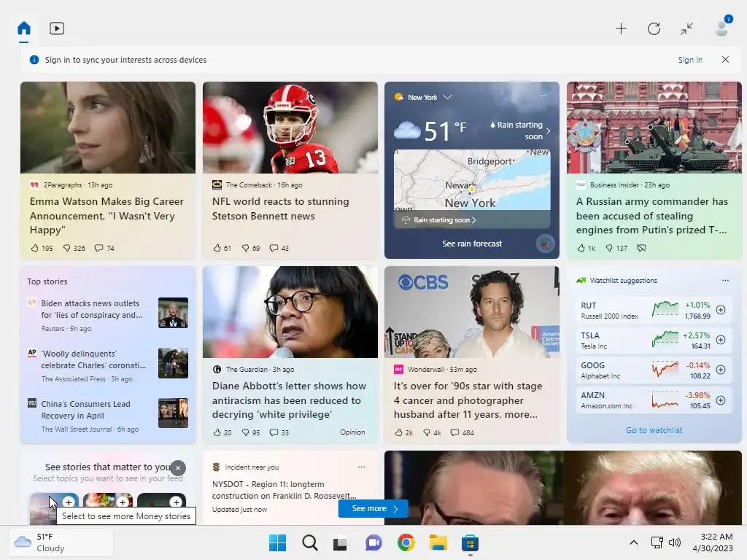Dislike the Emma Watson story

pyautogui.click(x=74, y=248)
